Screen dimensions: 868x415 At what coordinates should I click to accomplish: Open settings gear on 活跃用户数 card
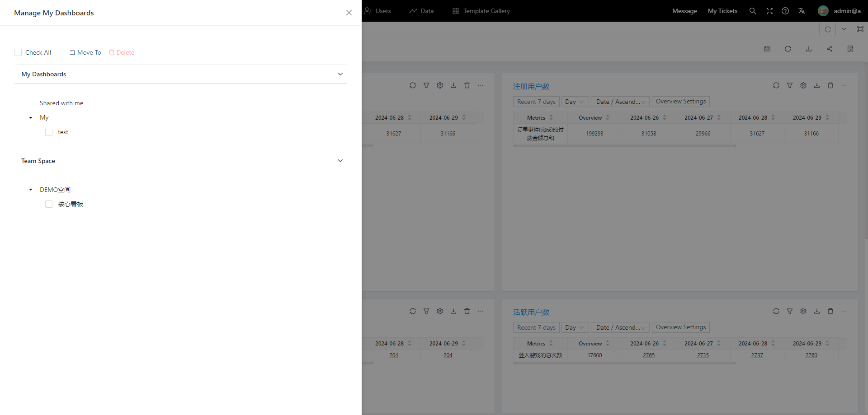[803, 311]
